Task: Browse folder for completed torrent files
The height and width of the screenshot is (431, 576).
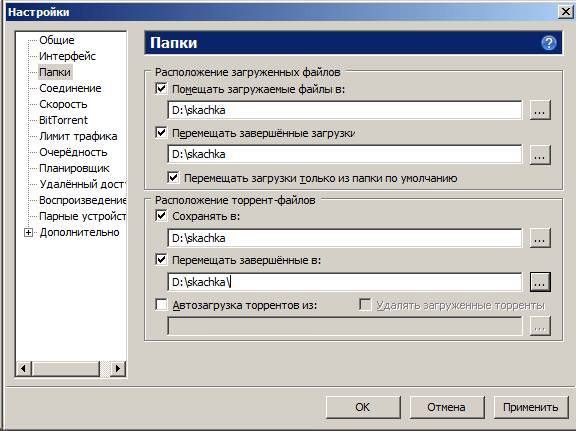Action: [540, 282]
